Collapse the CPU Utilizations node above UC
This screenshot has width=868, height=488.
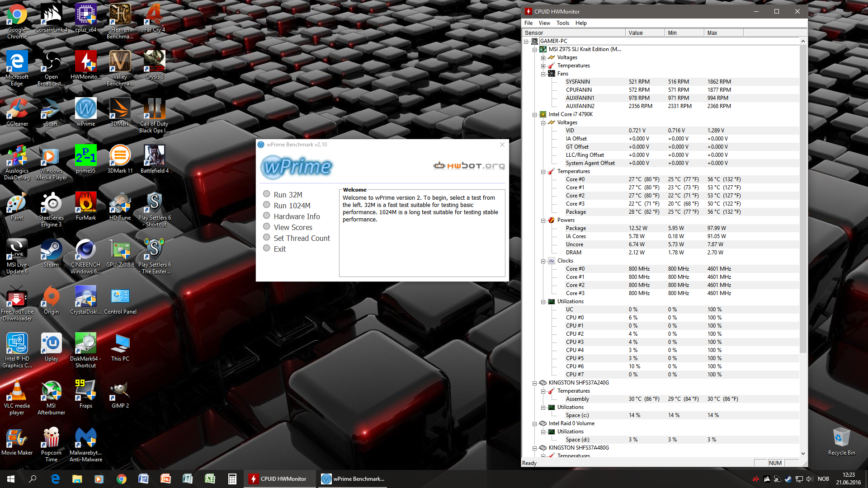(x=543, y=301)
